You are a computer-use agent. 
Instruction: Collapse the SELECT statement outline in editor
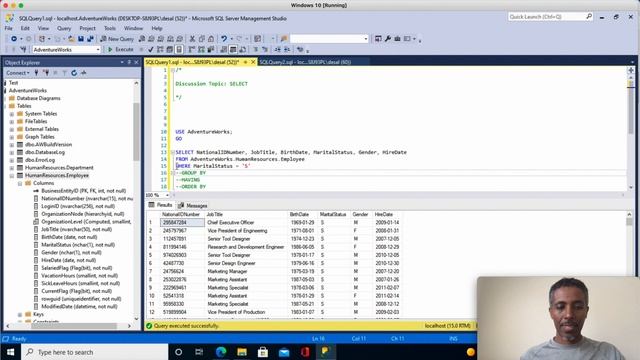[x=172, y=152]
